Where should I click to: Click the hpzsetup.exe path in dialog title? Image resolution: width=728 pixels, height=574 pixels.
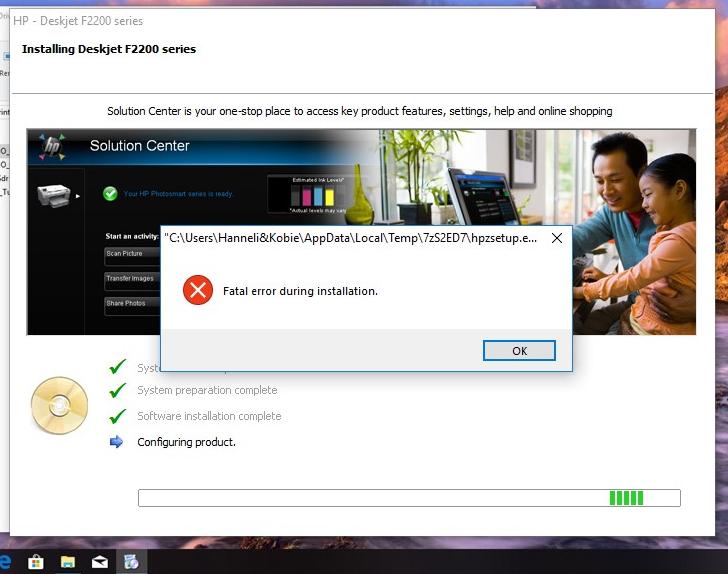point(351,238)
